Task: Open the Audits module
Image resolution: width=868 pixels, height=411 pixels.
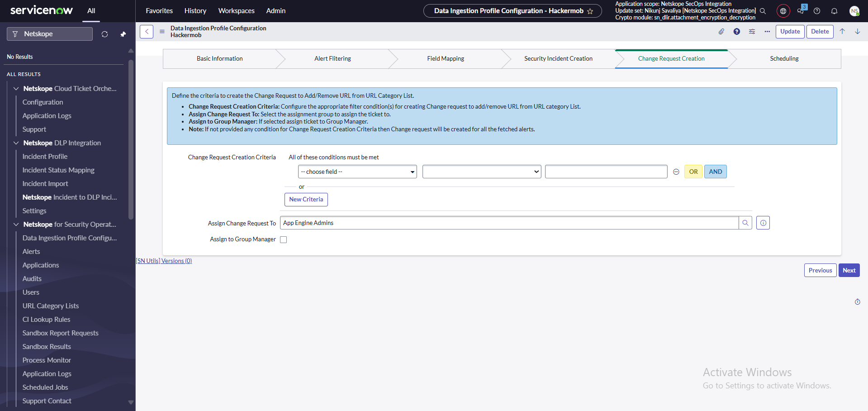Action: (32, 279)
